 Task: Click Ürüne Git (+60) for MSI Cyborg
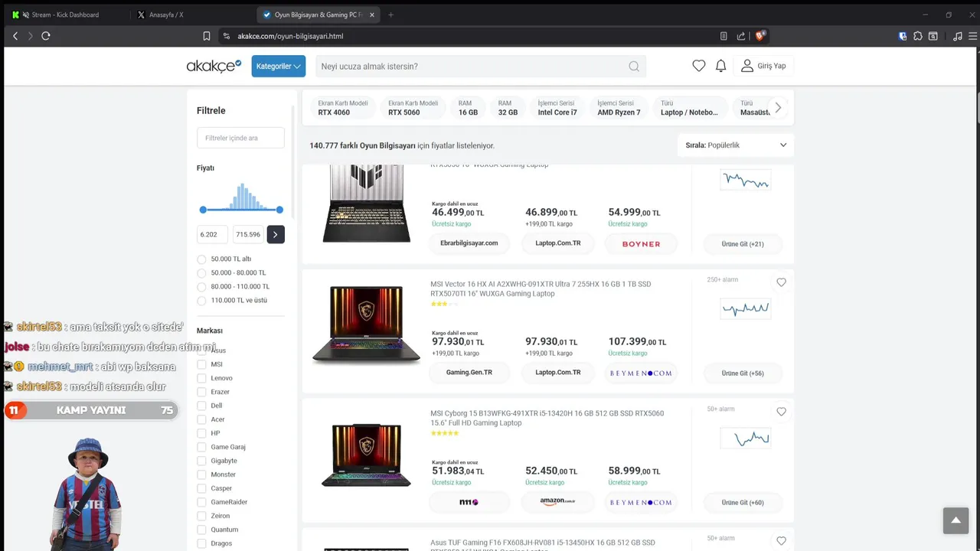(743, 503)
